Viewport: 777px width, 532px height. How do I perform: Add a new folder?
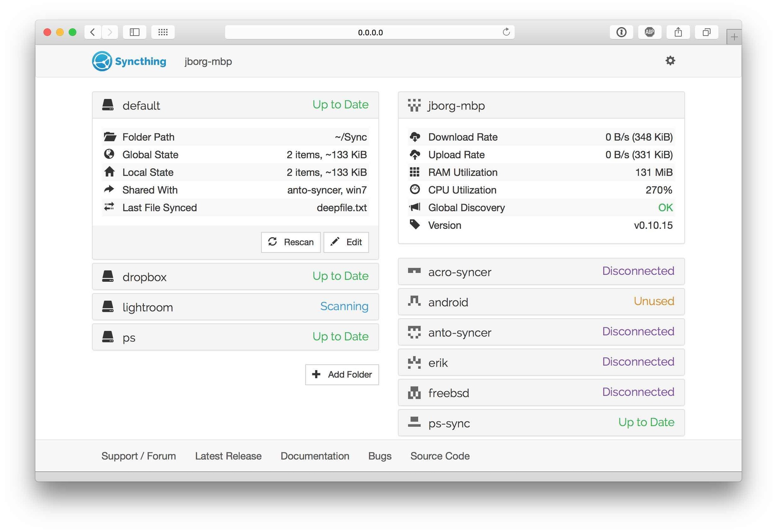[342, 374]
